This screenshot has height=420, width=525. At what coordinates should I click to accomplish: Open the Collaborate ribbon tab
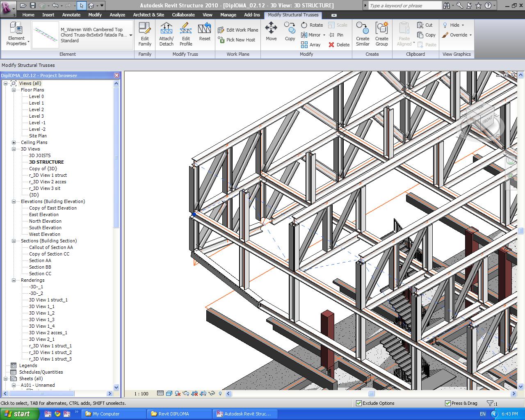(x=183, y=15)
